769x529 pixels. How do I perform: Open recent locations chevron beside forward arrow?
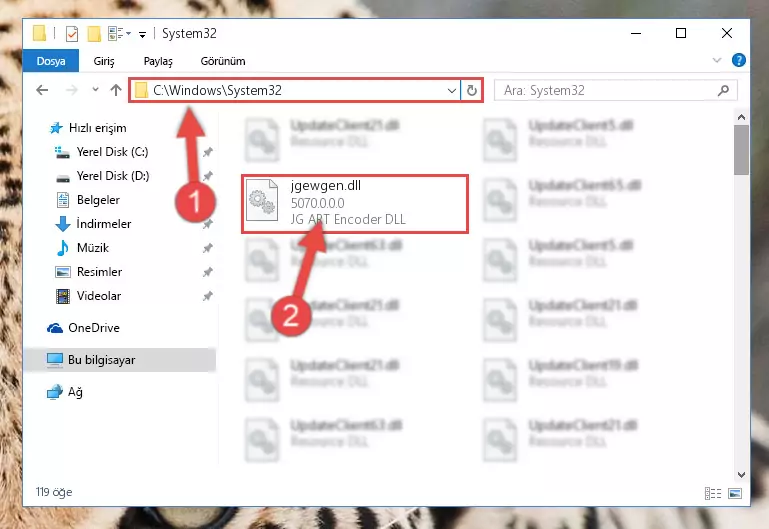[95, 90]
